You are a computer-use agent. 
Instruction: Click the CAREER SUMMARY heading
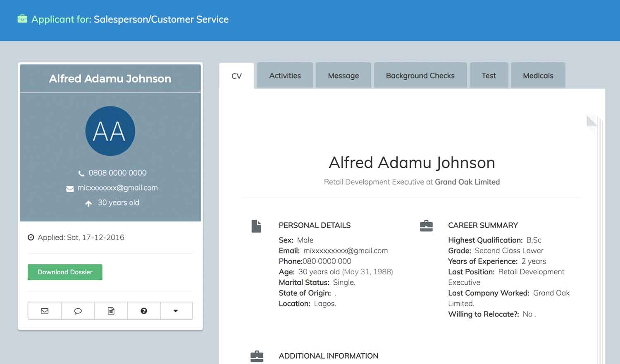[483, 225]
